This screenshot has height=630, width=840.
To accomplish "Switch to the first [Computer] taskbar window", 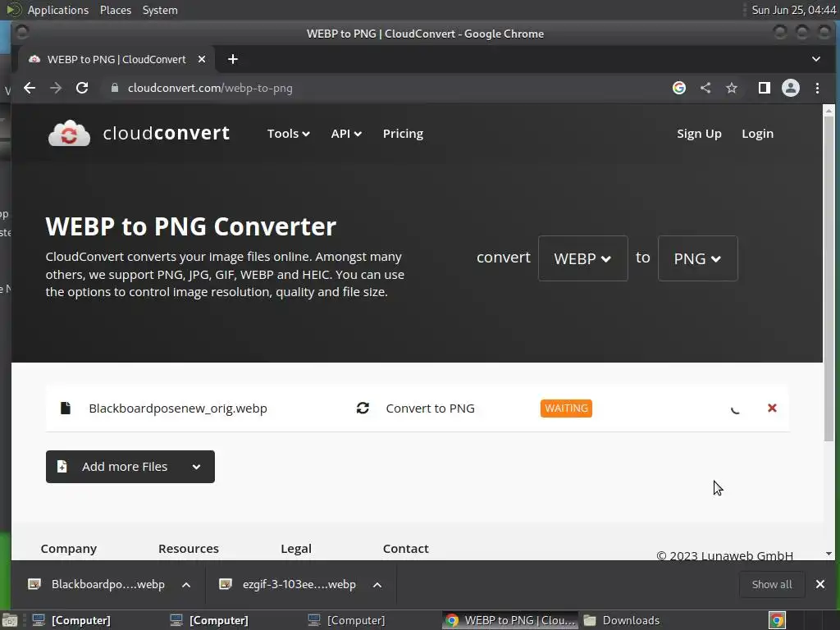I will coord(71,620).
